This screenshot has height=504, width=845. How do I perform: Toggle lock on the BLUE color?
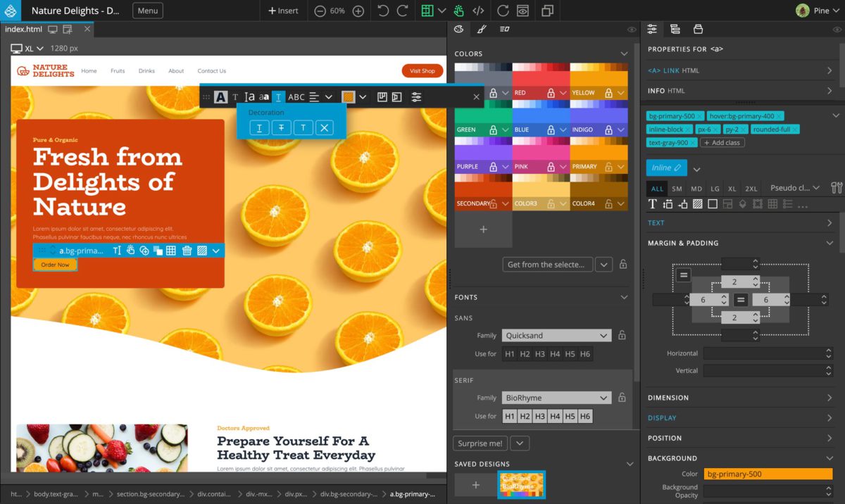coord(551,130)
